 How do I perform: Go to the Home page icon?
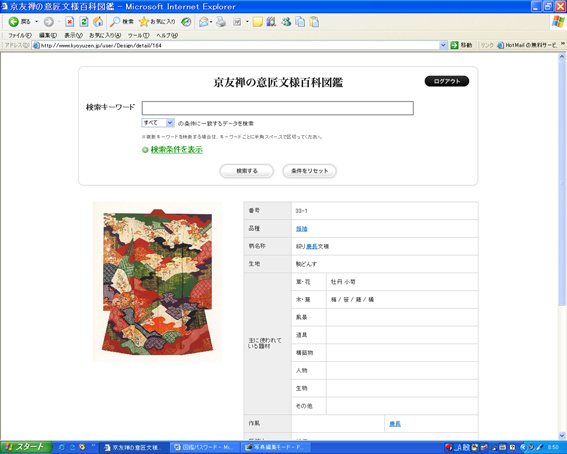(x=98, y=22)
